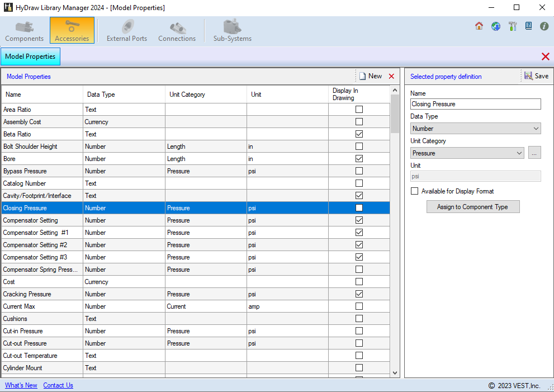Select the Accessories toolbar tab

pyautogui.click(x=72, y=31)
